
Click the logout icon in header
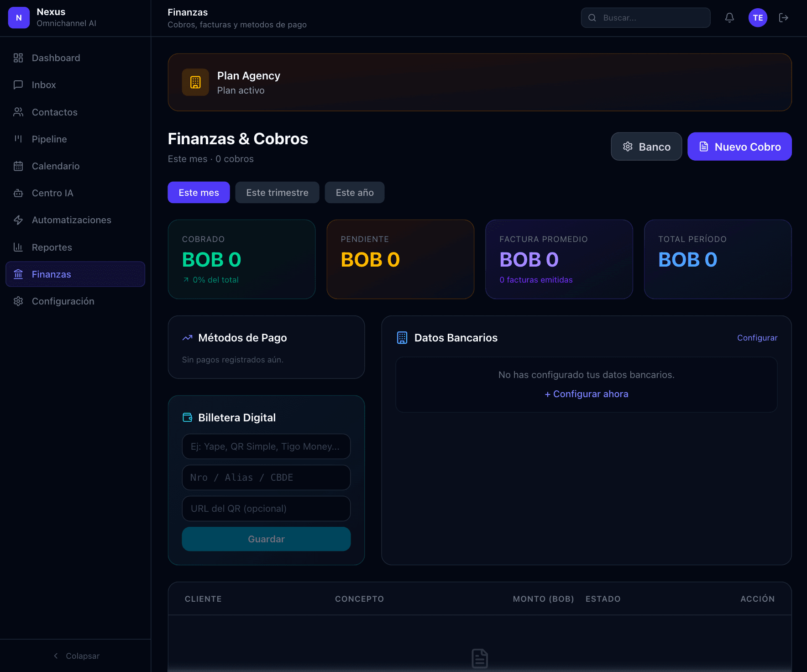point(784,18)
